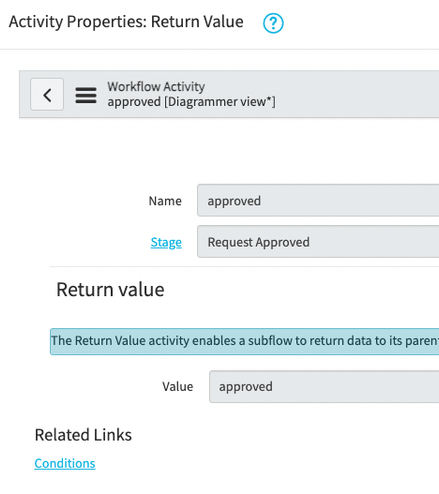The height and width of the screenshot is (494, 439).
Task: Click the words Return Value in the page title
Action: (x=197, y=22)
